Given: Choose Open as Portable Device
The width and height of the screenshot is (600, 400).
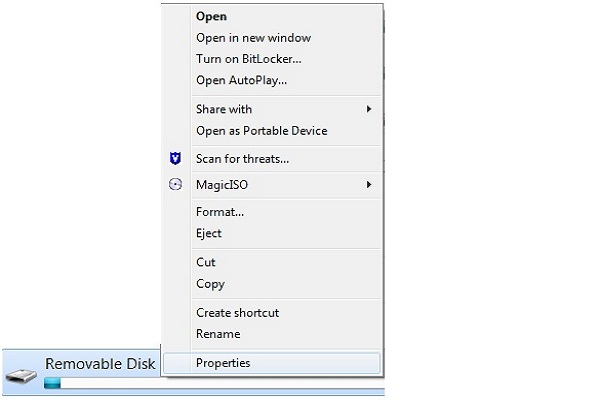Looking at the screenshot, I should pos(261,131).
